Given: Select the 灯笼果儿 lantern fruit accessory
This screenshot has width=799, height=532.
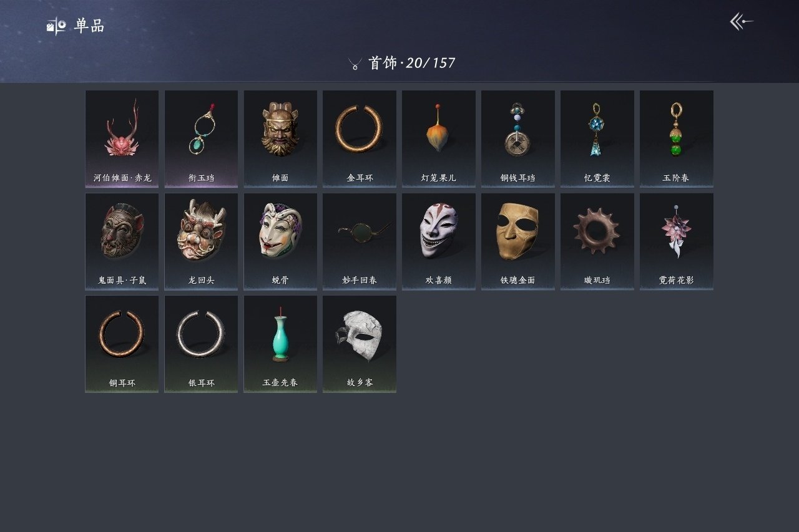Looking at the screenshot, I should click(439, 138).
